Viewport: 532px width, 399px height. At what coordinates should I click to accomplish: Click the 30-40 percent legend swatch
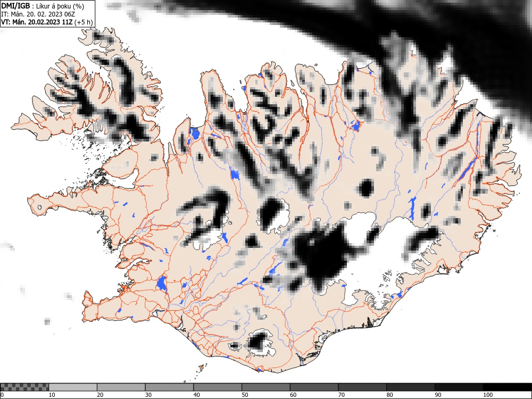(x=169, y=387)
